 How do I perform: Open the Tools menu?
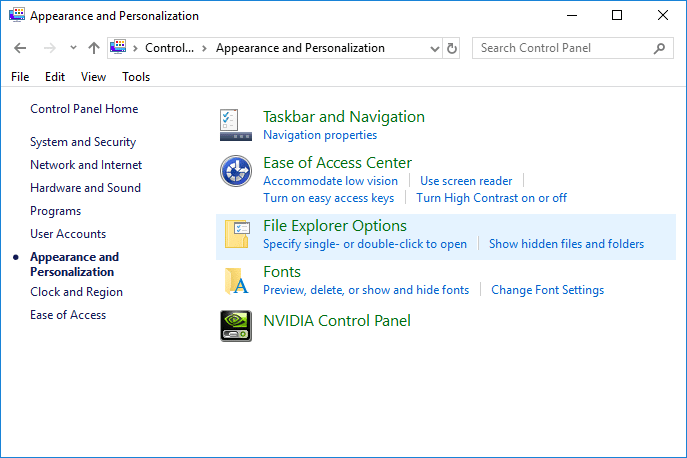136,77
